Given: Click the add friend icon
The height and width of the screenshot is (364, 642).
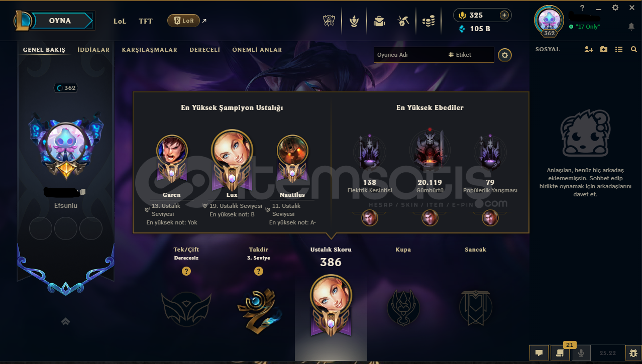Looking at the screenshot, I should [589, 49].
